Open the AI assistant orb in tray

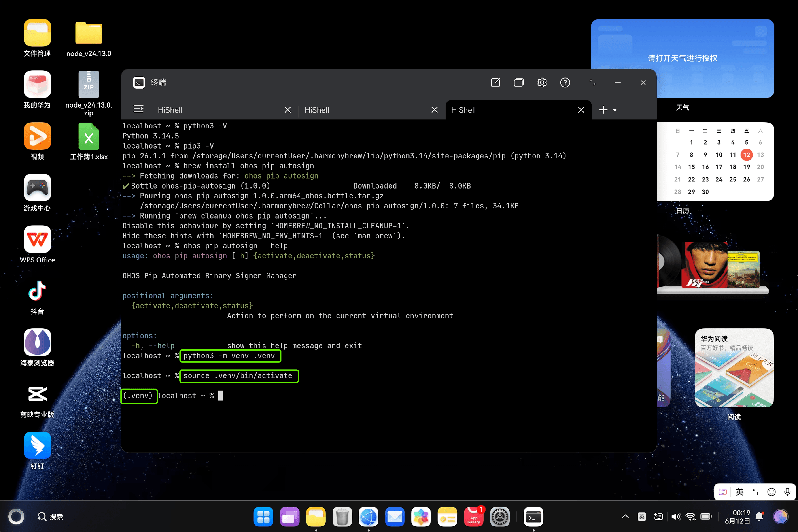(x=780, y=516)
